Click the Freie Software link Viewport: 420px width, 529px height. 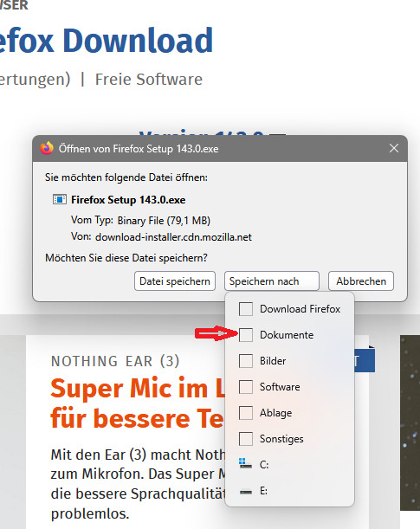(x=149, y=80)
